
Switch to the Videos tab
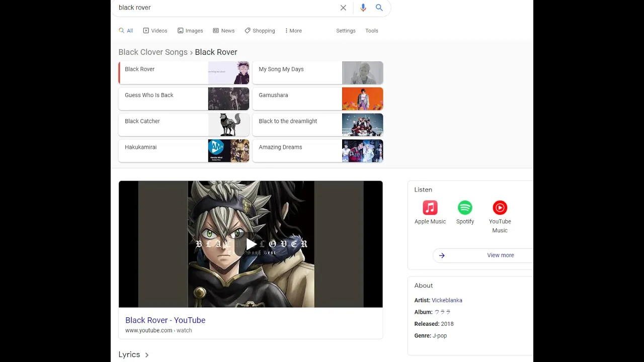pyautogui.click(x=155, y=31)
